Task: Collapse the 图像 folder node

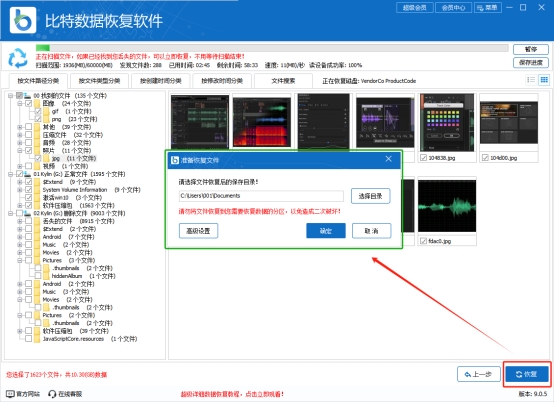Action: [x=20, y=104]
